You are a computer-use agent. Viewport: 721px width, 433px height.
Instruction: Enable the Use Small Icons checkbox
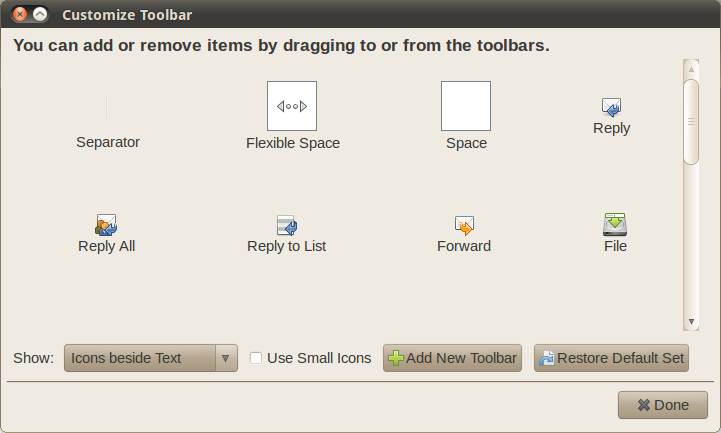click(x=257, y=358)
